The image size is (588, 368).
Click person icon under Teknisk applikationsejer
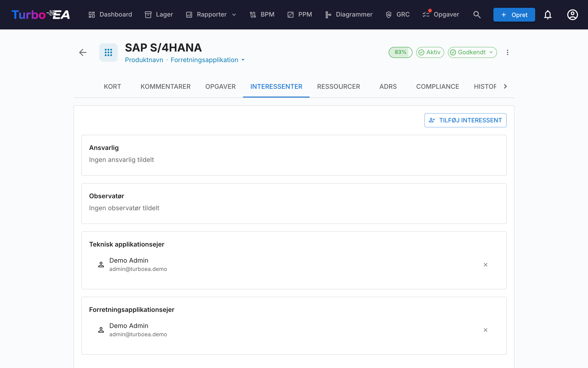(x=101, y=264)
